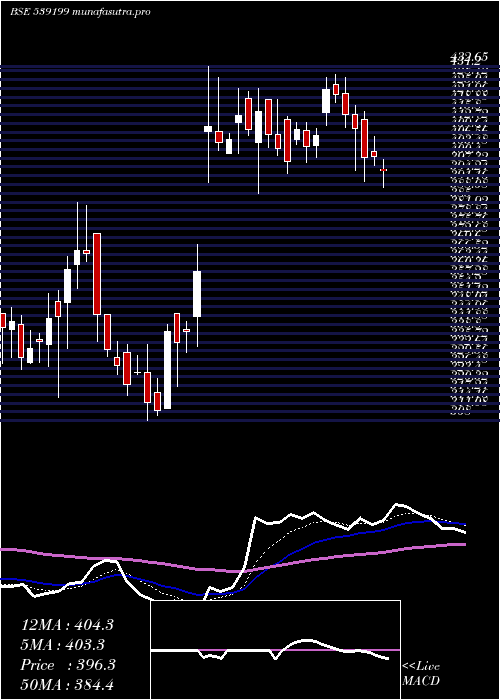Viewport: 500px width, 700px height.
Task: Click the BSE 539199 munafasutra.pro title
Action: pyautogui.click(x=80, y=12)
